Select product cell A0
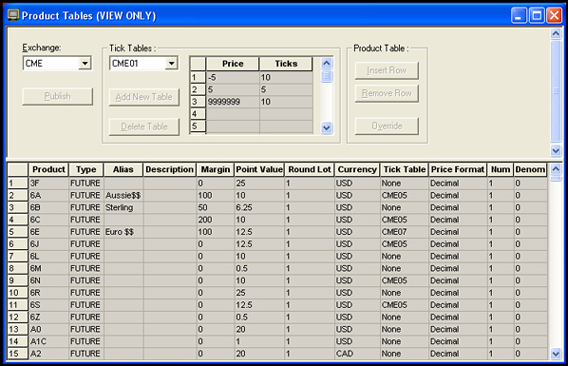568x366 pixels. click(49, 329)
